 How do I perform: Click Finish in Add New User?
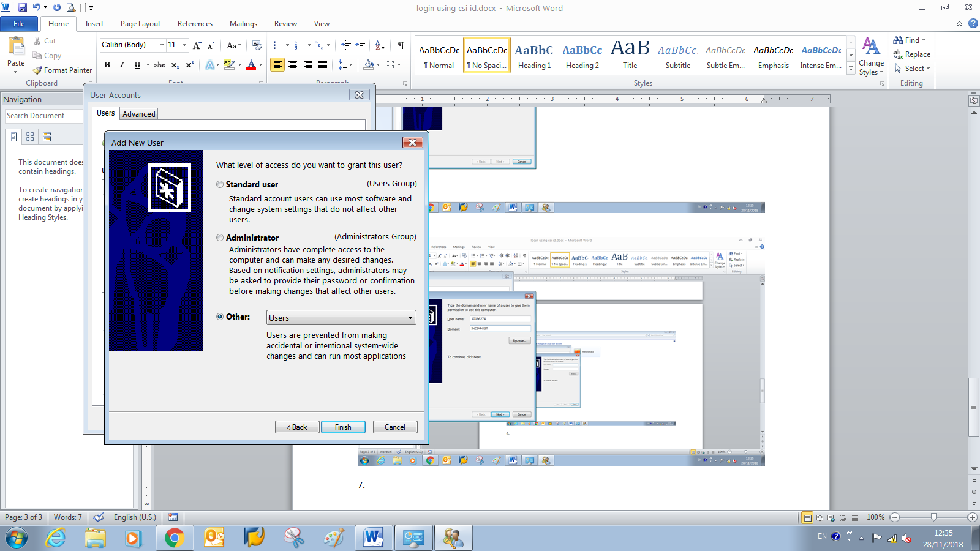pyautogui.click(x=343, y=427)
